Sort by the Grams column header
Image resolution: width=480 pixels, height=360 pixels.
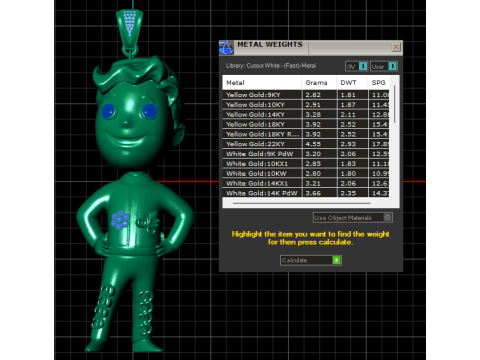click(319, 83)
